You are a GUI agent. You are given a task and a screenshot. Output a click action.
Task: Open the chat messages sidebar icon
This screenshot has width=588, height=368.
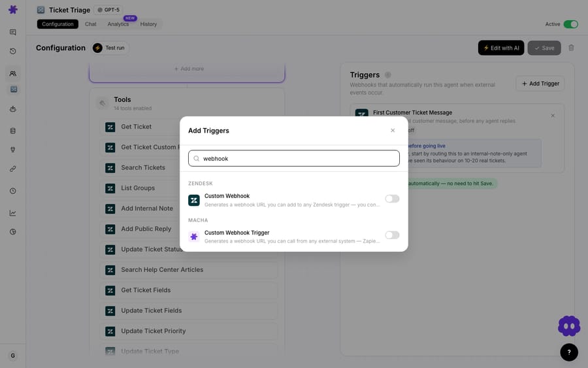tap(13, 32)
